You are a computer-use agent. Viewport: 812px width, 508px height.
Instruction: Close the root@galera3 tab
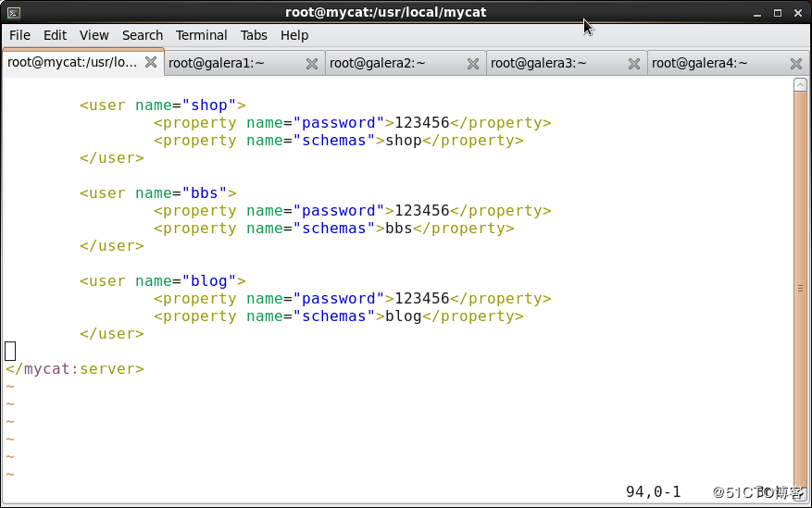click(634, 64)
